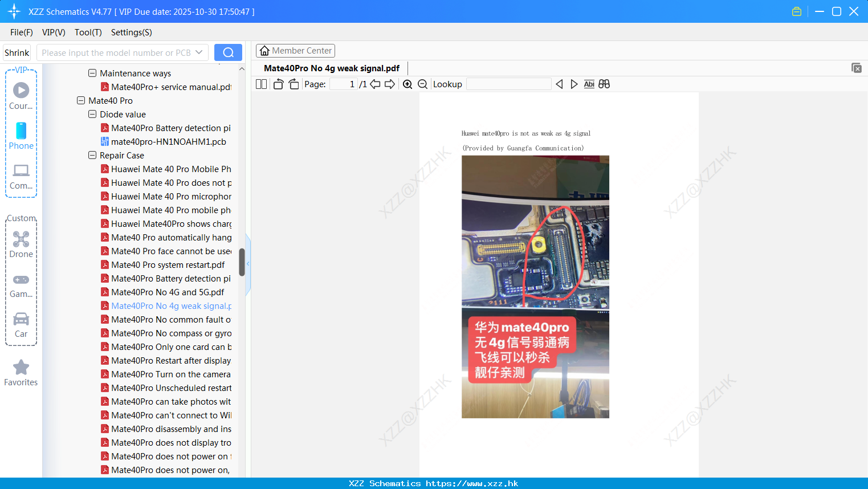Toggle whole-word match Abl icon
The image size is (868, 489).
pos(589,84)
